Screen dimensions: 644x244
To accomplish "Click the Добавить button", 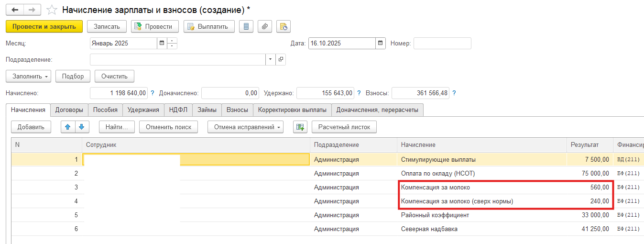I will 31,127.
